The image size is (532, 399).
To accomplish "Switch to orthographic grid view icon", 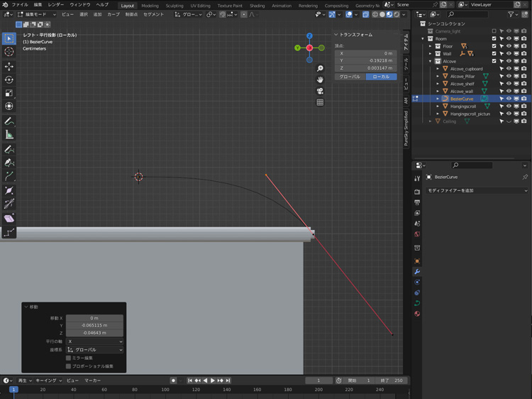I will [320, 102].
